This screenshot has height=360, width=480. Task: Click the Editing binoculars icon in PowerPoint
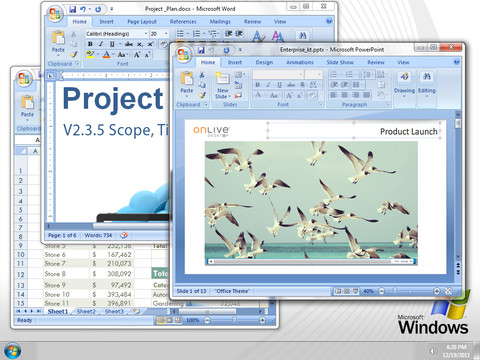pyautogui.click(x=427, y=77)
